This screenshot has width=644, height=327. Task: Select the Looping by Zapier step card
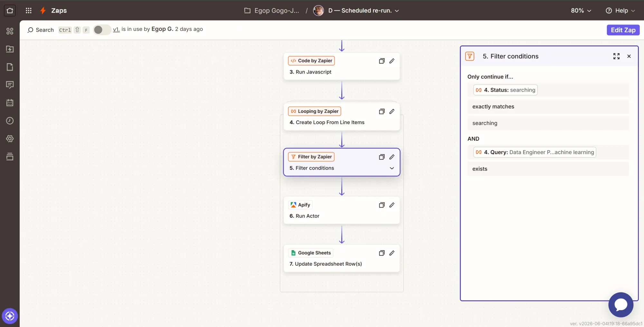click(x=342, y=117)
